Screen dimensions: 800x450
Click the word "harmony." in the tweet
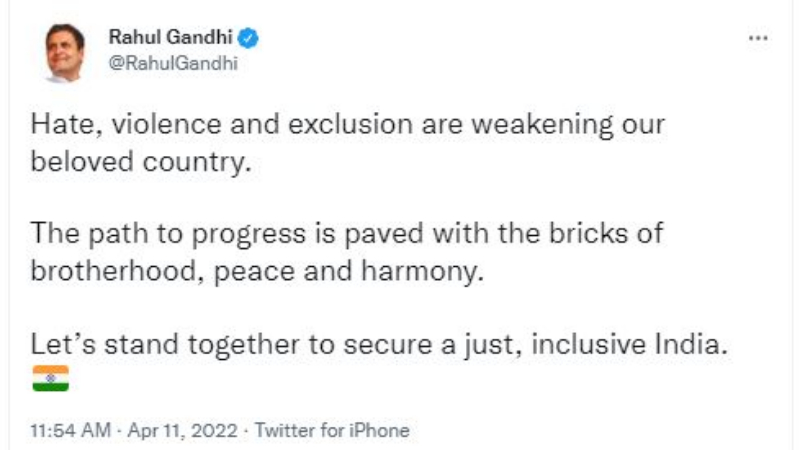point(422,271)
